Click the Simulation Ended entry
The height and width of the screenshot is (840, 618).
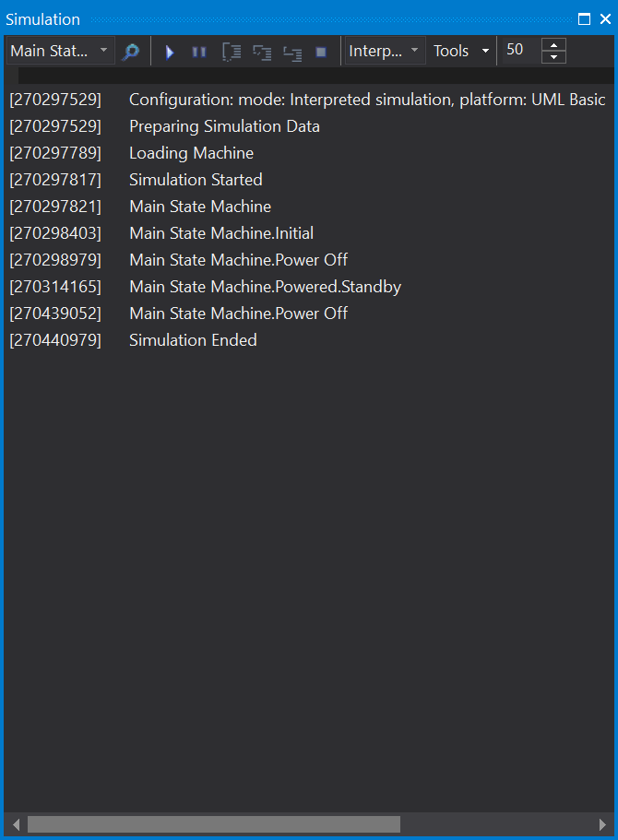click(193, 340)
